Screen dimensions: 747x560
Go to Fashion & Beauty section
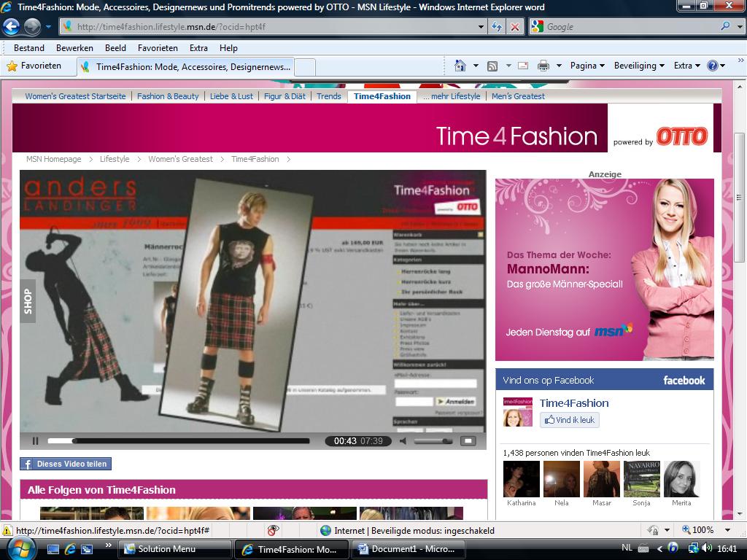pyautogui.click(x=168, y=96)
